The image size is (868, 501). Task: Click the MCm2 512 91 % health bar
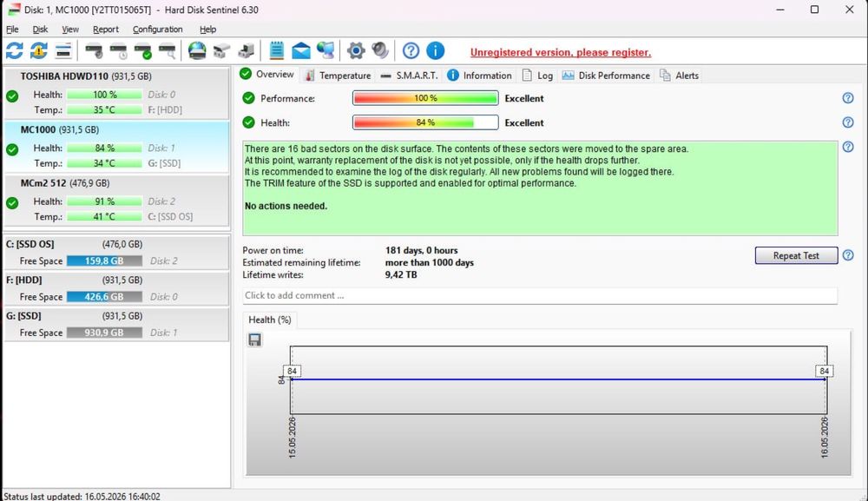tap(104, 201)
